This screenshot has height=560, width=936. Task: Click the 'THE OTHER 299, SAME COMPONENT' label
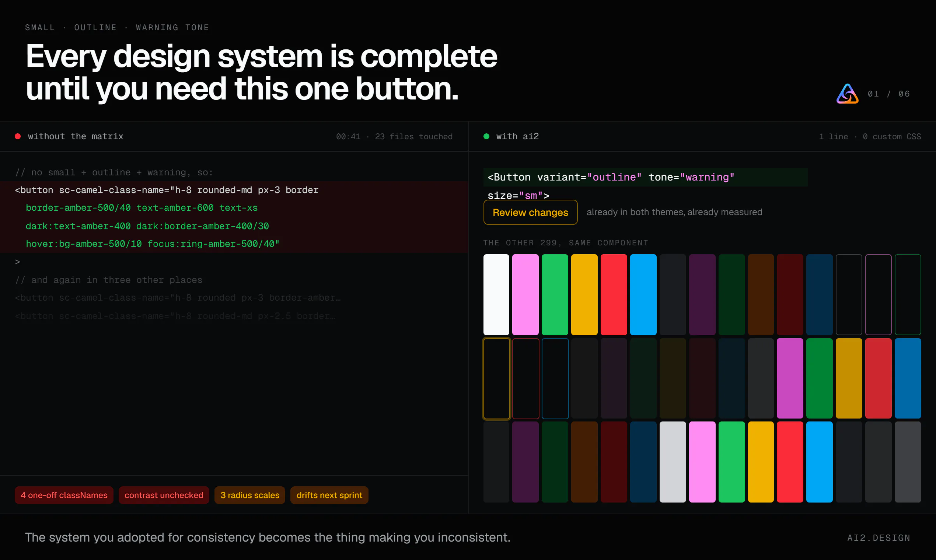tap(566, 243)
